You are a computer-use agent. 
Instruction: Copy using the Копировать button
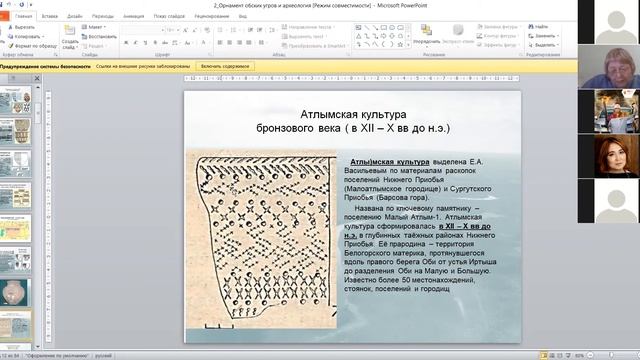[25, 36]
